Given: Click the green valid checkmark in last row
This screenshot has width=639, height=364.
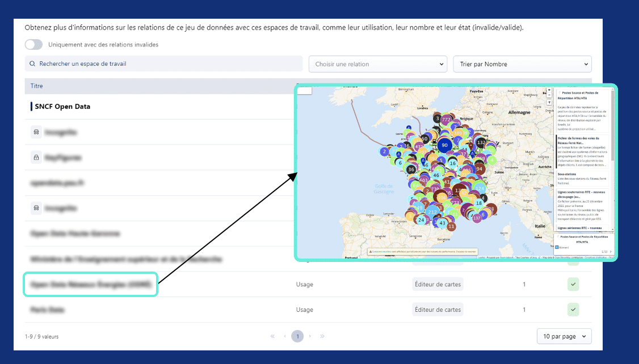Looking at the screenshot, I should click(573, 310).
